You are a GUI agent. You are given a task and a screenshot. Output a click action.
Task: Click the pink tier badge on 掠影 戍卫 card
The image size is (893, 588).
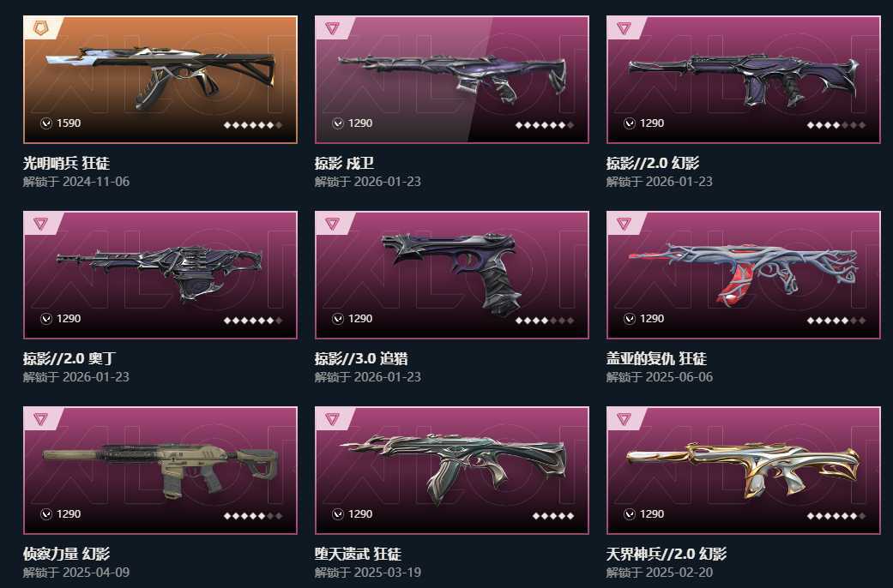332,28
